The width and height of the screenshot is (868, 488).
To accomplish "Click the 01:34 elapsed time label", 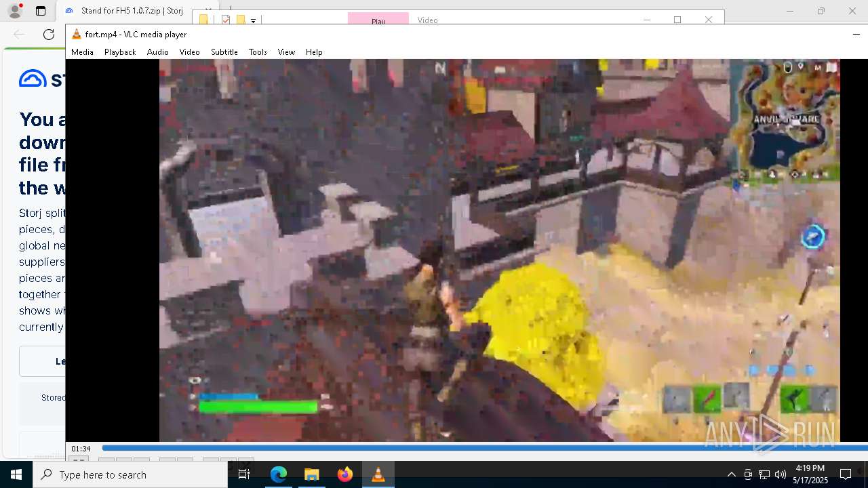I will 81,449.
